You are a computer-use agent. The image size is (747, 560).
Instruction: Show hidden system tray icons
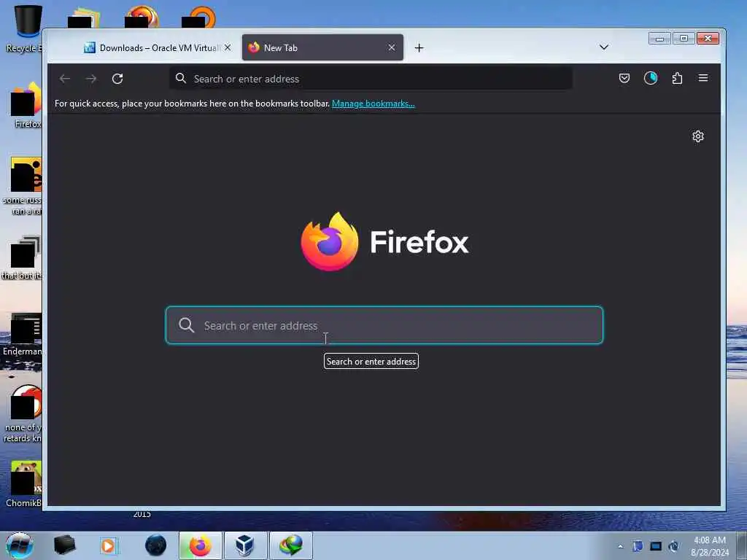(x=620, y=546)
